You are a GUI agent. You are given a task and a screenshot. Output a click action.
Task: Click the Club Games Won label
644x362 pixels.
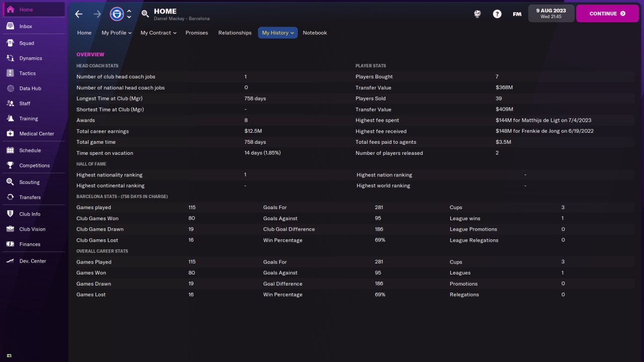point(98,218)
